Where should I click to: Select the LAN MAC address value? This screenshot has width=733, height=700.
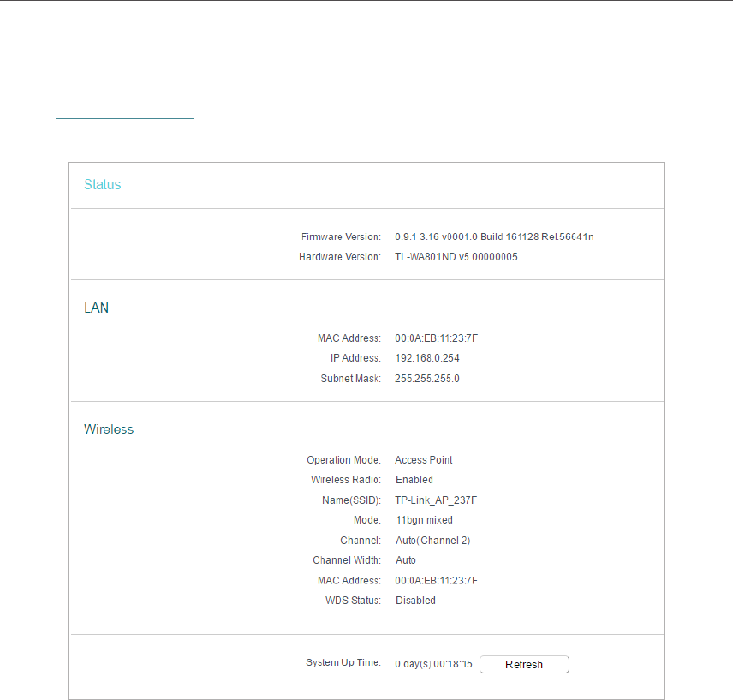(x=436, y=338)
